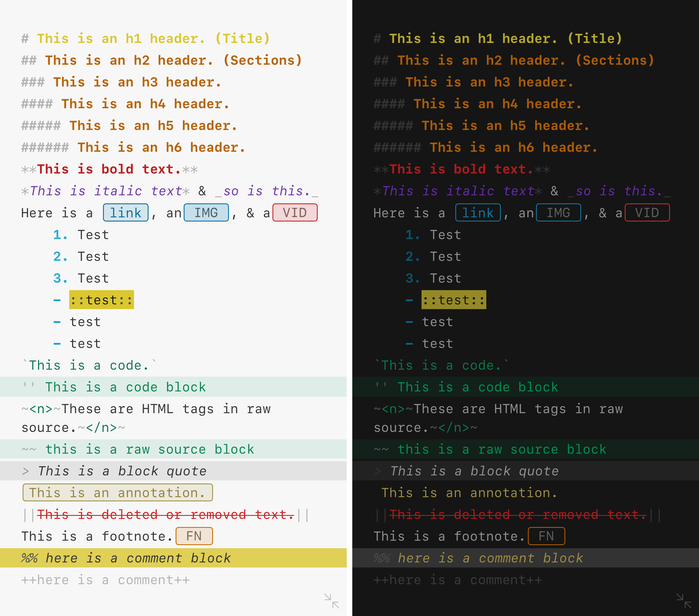The height and width of the screenshot is (616, 699).
Task: Open the link tag in light theme
Action: (126, 213)
